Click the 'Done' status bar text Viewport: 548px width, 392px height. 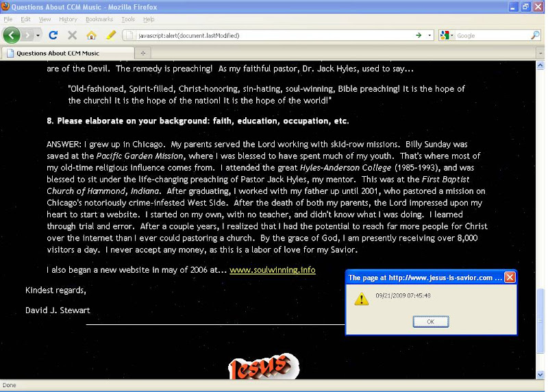(10, 385)
